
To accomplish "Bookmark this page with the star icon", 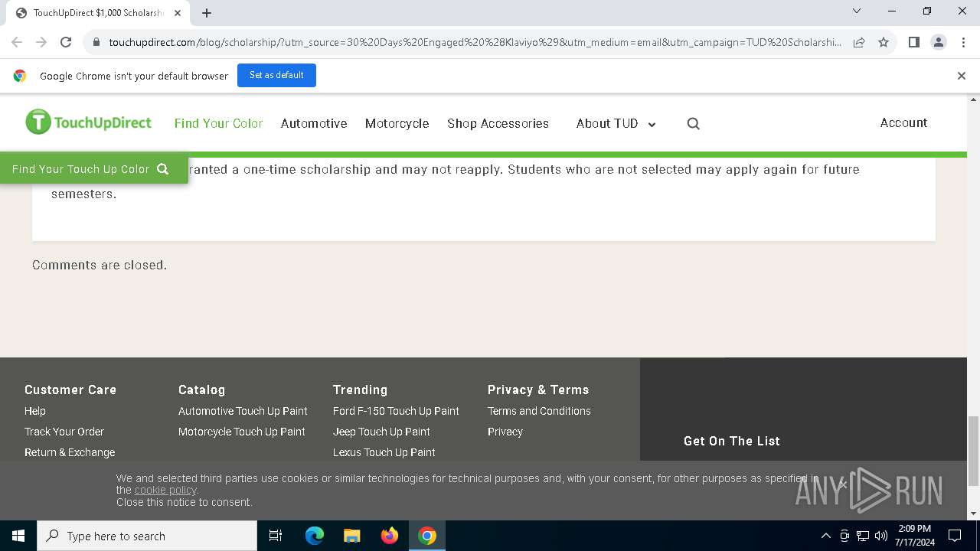I will pos(884,42).
